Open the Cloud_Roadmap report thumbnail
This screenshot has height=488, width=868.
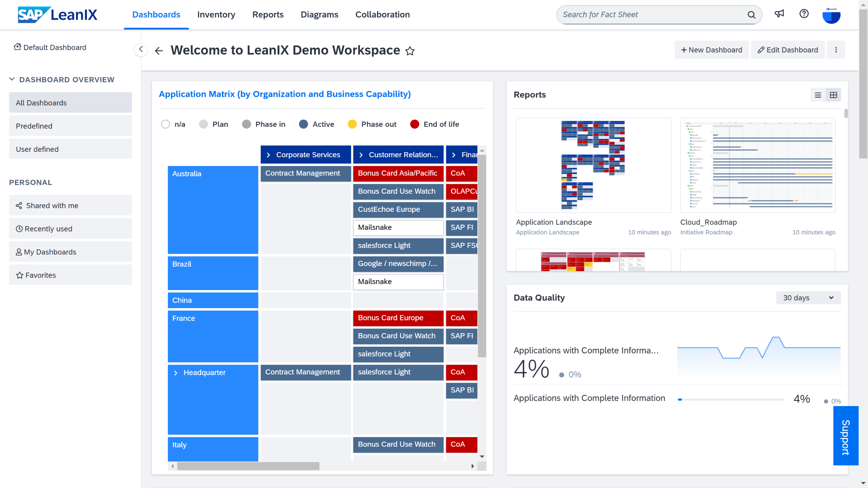(757, 165)
